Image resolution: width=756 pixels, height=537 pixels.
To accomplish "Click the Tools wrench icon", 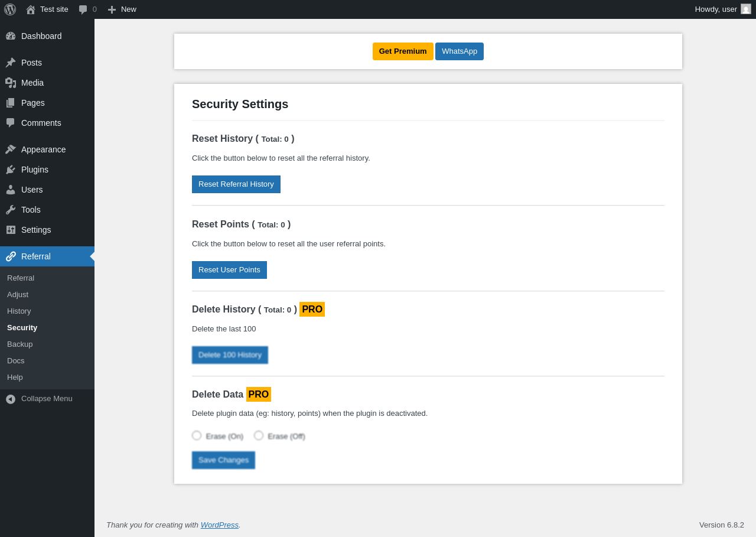I will pyautogui.click(x=11, y=210).
